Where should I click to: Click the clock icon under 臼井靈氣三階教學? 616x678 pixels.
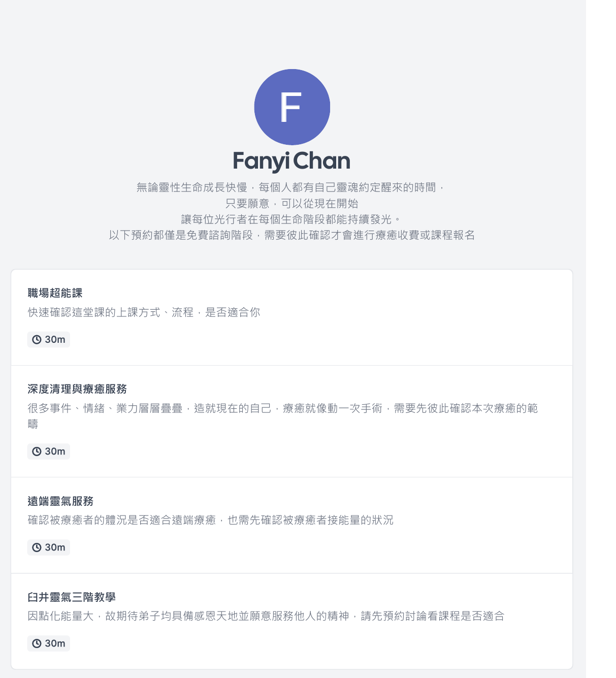[x=37, y=643]
